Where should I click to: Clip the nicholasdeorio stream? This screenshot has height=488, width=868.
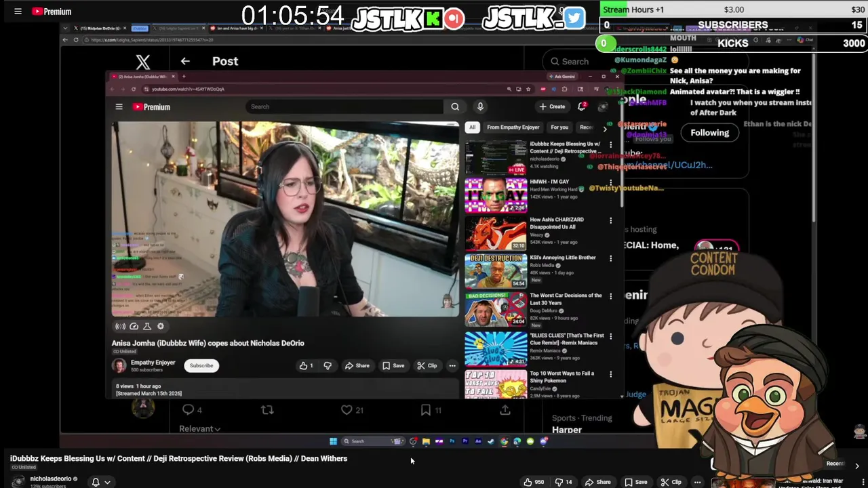(x=671, y=482)
